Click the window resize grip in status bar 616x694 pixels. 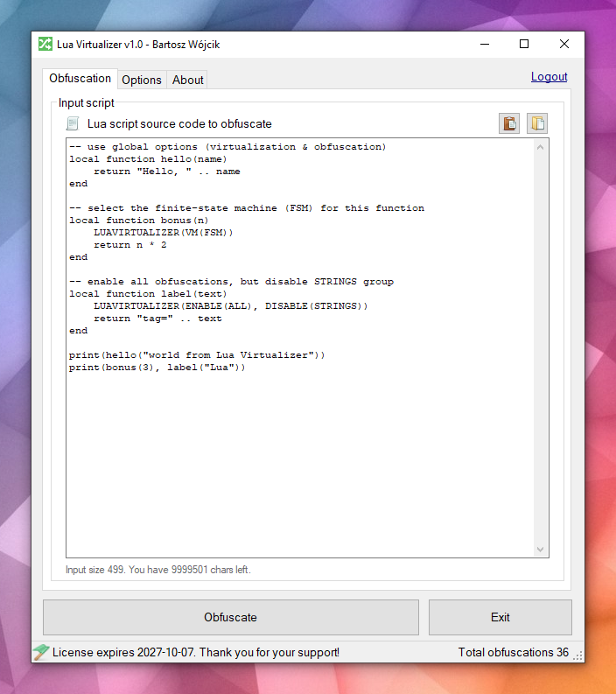(x=577, y=656)
